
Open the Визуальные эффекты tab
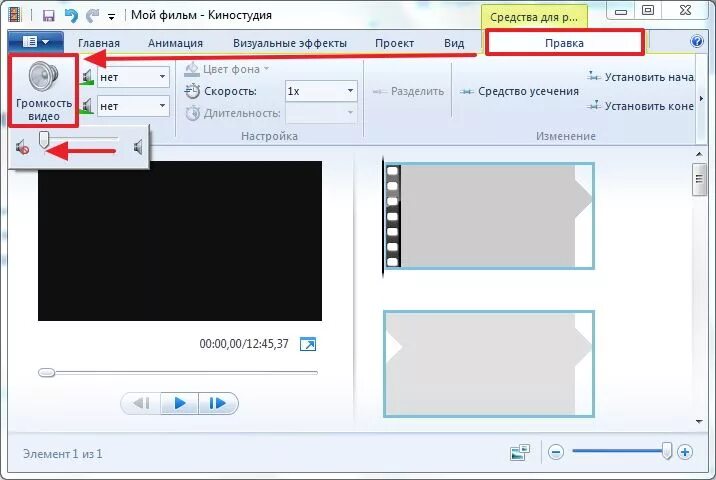290,43
